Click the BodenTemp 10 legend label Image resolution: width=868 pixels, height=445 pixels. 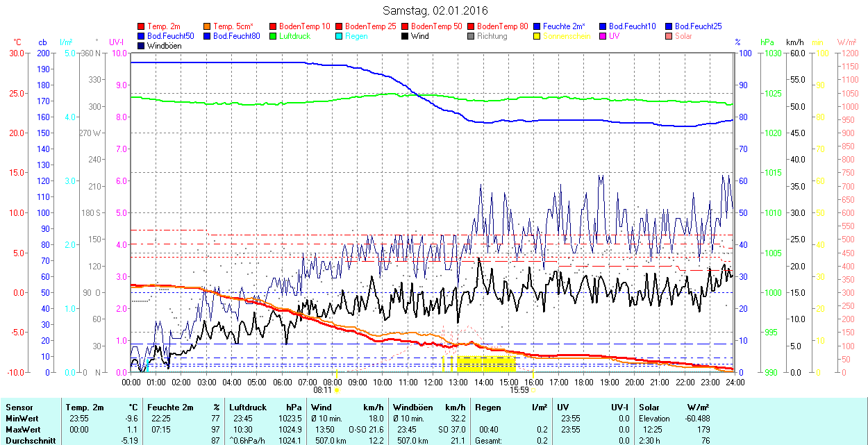(x=305, y=26)
